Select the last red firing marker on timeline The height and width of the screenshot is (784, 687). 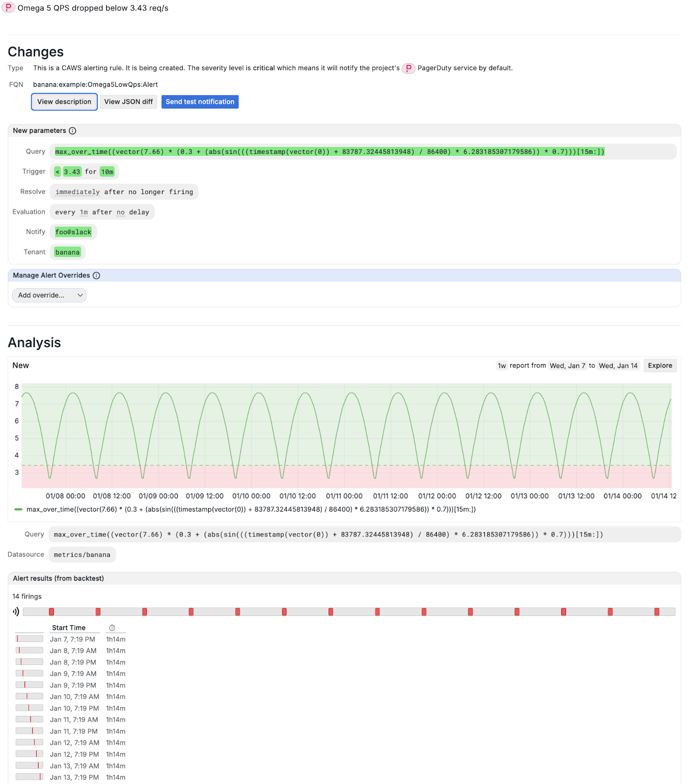[657, 612]
